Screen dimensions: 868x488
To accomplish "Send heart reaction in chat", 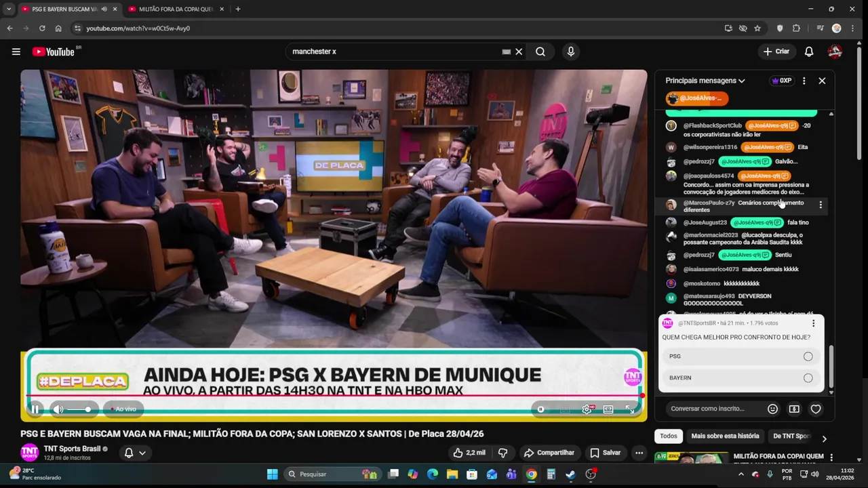I will coord(816,409).
